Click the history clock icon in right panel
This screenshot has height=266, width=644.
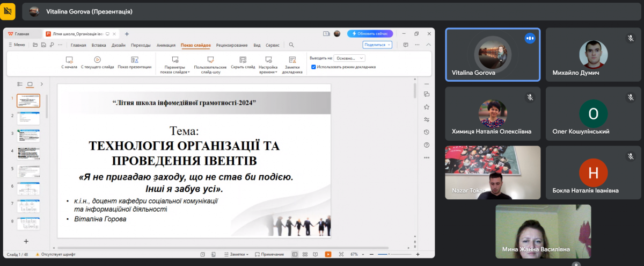tap(426, 132)
